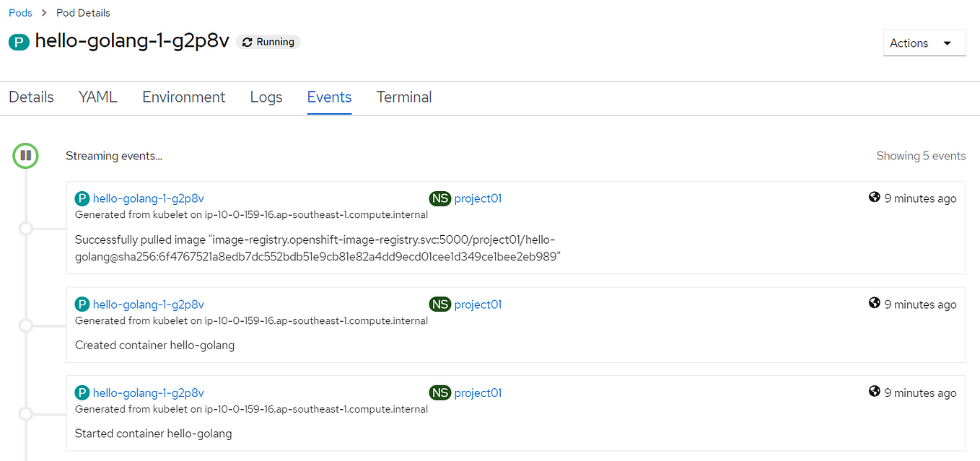Click the globe timestamp icon on the first event
Image resolution: width=980 pixels, height=461 pixels.
coord(874,198)
